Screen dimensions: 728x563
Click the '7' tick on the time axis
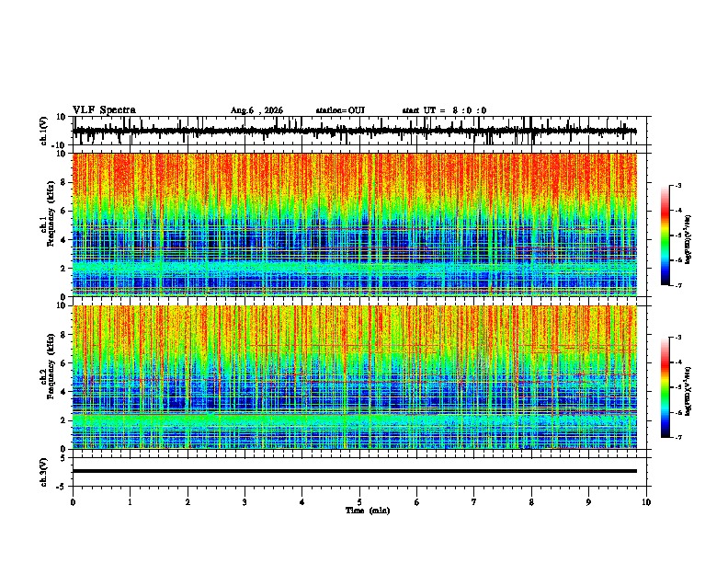pyautogui.click(x=474, y=502)
